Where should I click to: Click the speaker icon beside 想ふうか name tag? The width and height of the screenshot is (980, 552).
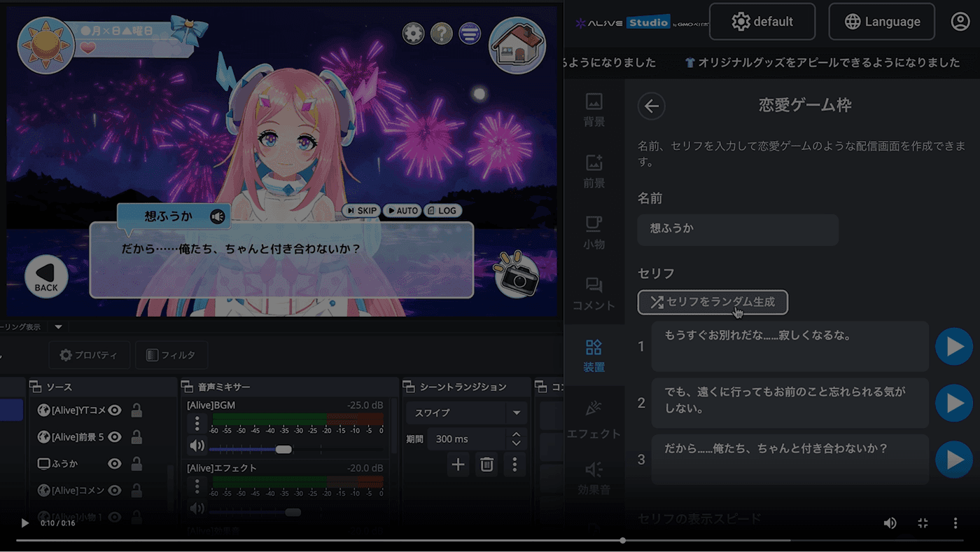[x=218, y=216]
